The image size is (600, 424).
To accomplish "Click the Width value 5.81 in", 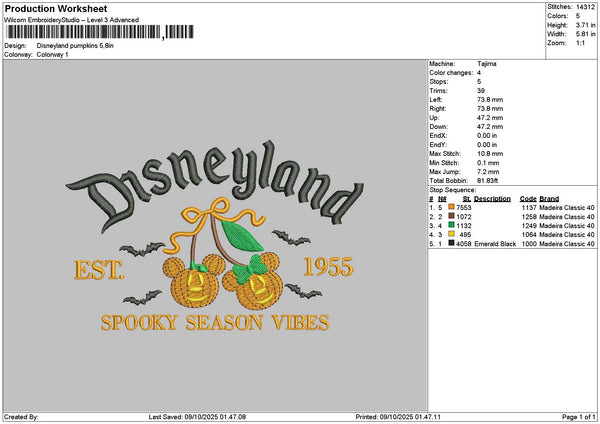I will [x=585, y=34].
